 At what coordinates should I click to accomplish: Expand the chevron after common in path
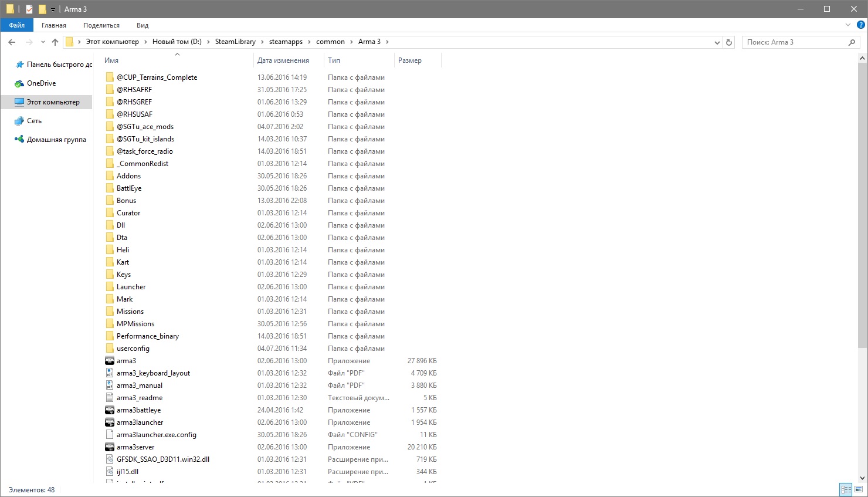click(352, 42)
